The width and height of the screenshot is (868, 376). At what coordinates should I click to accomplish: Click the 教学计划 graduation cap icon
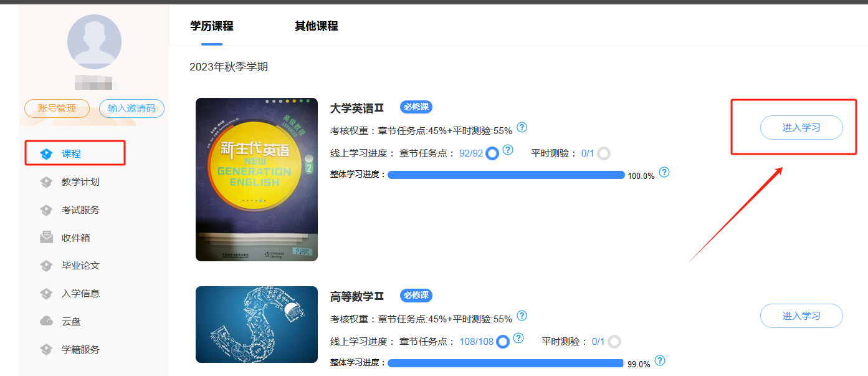46,182
